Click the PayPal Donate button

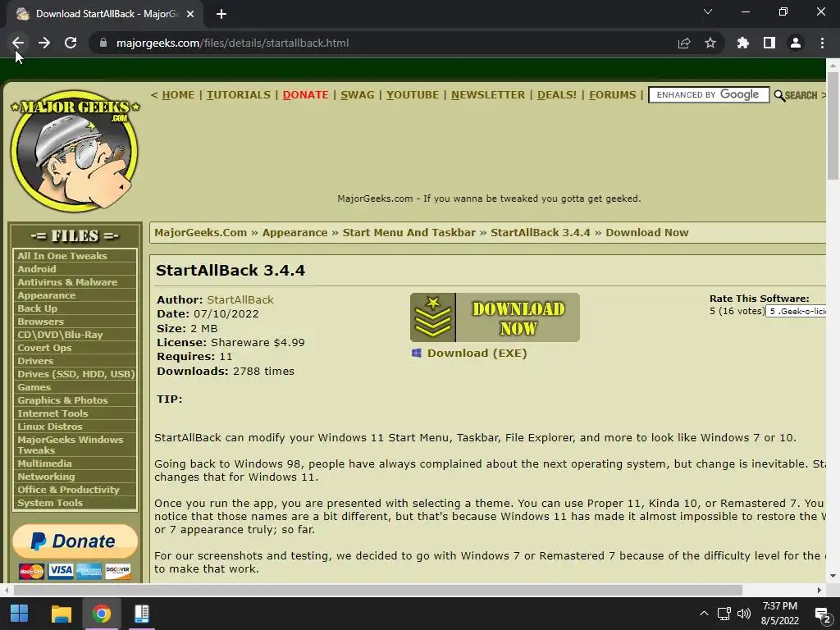tap(75, 541)
